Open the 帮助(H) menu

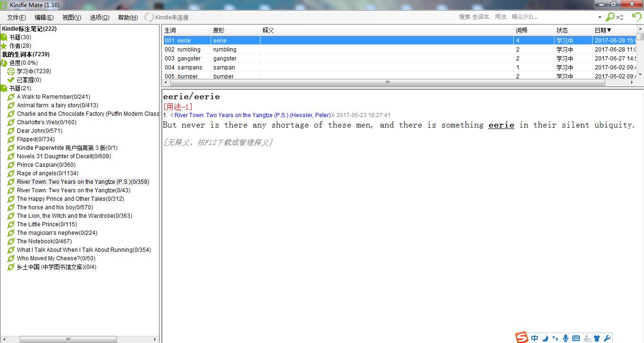128,17
